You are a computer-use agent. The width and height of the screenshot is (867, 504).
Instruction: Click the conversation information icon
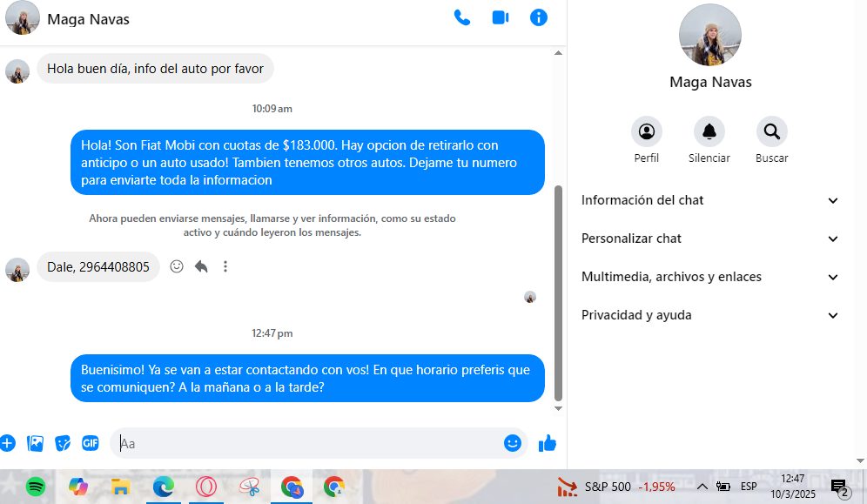[539, 17]
